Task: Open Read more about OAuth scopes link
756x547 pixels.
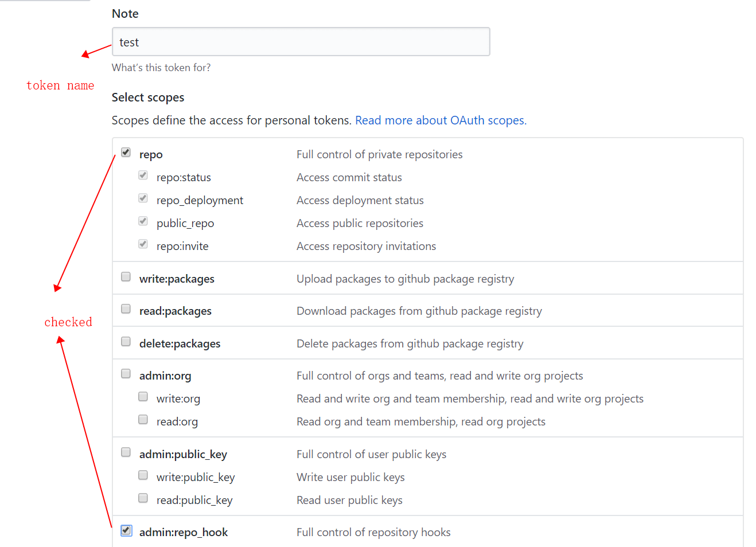Action: (x=441, y=120)
